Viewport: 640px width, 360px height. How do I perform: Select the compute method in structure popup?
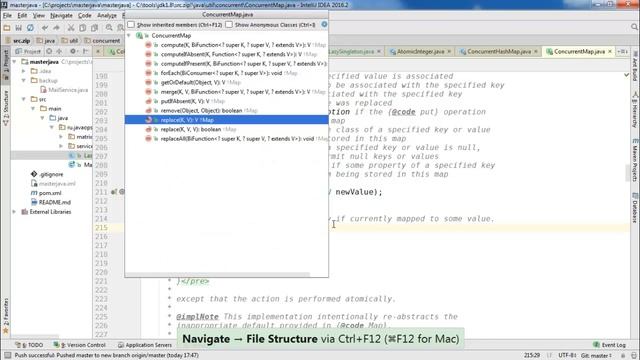pyautogui.click(x=227, y=45)
